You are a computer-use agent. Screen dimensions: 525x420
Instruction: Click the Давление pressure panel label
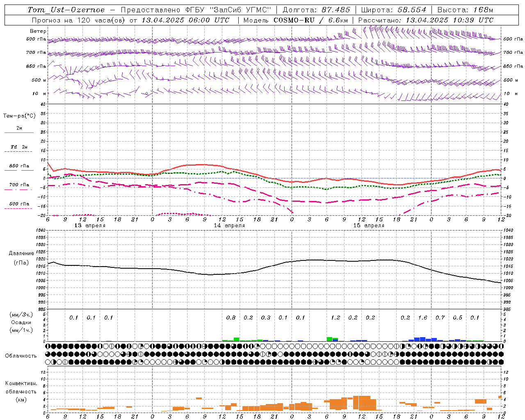pos(21,253)
